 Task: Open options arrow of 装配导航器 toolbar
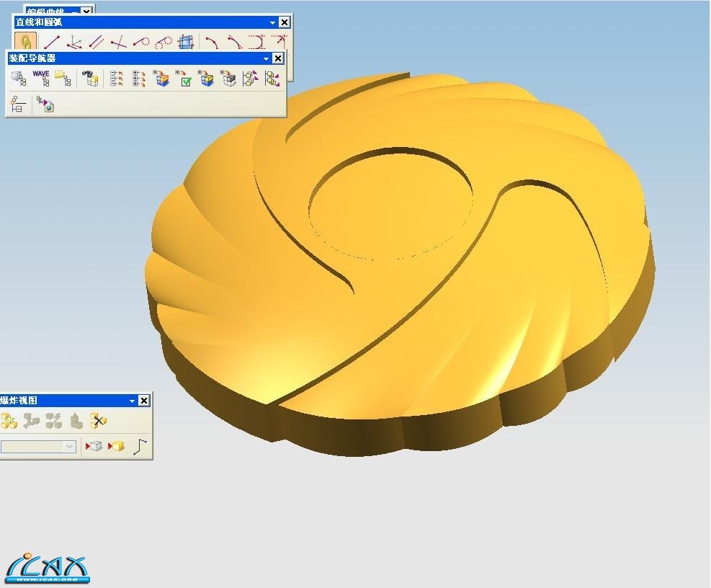pos(266,58)
